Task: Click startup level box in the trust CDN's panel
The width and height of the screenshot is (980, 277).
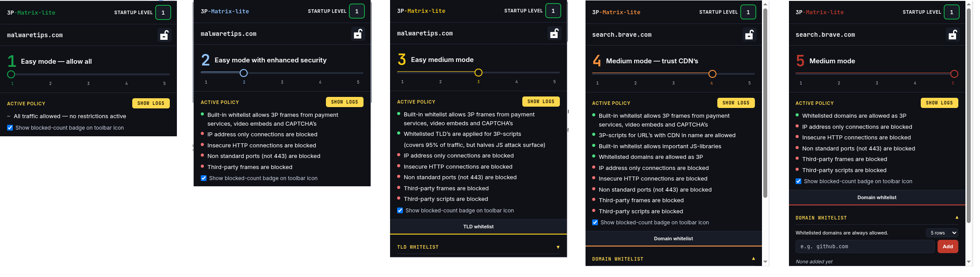Action: [748, 12]
